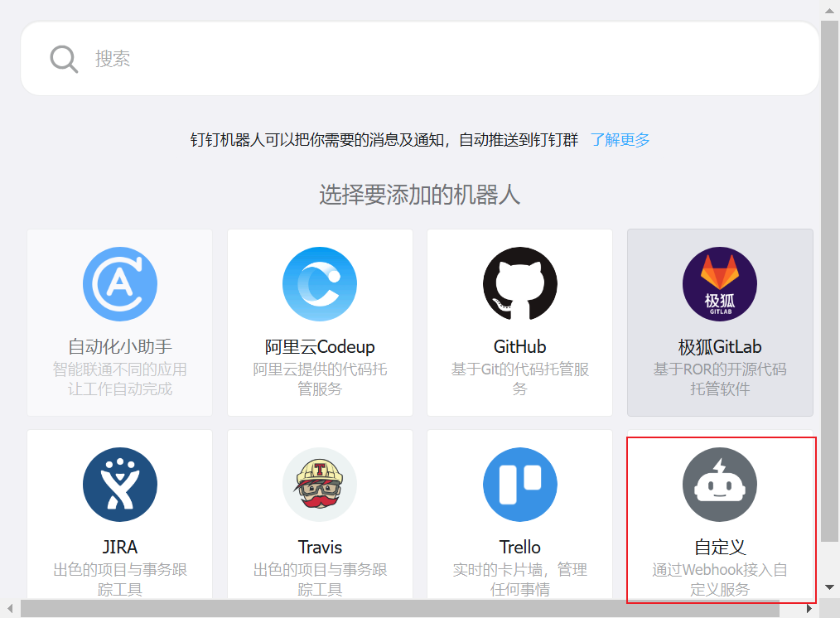Select the 极狐GitLab fox icon

(x=719, y=284)
